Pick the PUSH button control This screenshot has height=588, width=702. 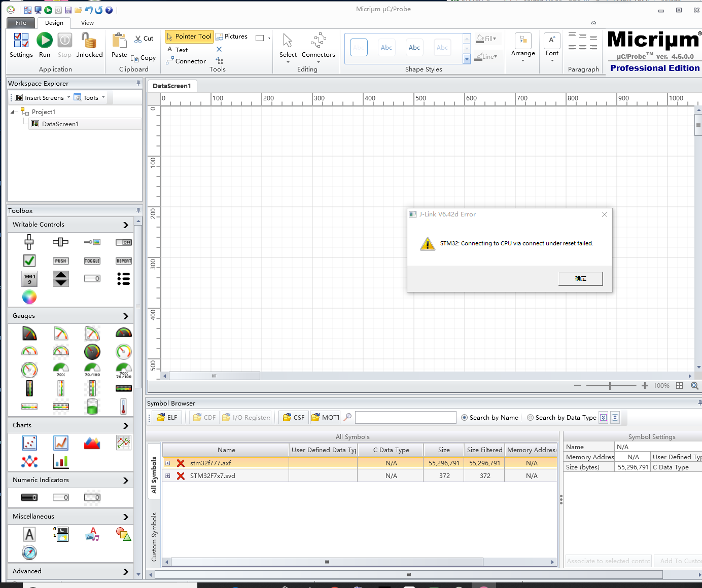click(61, 261)
